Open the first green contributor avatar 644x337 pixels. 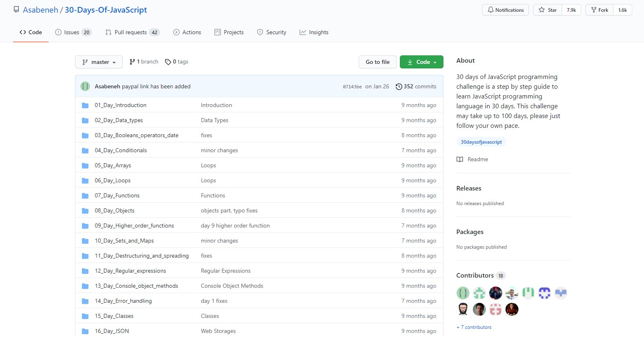[463, 293]
